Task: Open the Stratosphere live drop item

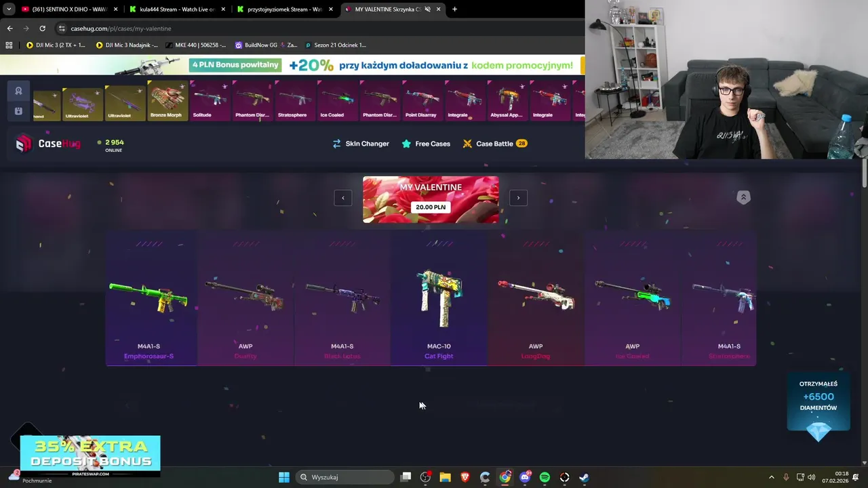Action: [x=294, y=100]
